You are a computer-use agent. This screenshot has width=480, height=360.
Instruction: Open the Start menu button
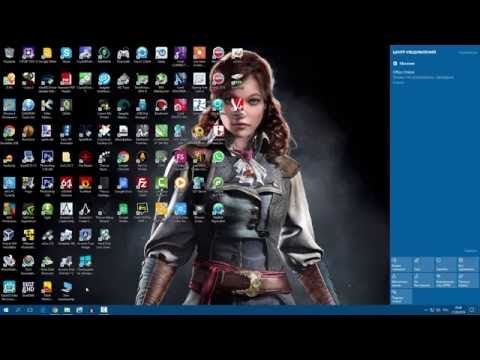click(x=6, y=310)
